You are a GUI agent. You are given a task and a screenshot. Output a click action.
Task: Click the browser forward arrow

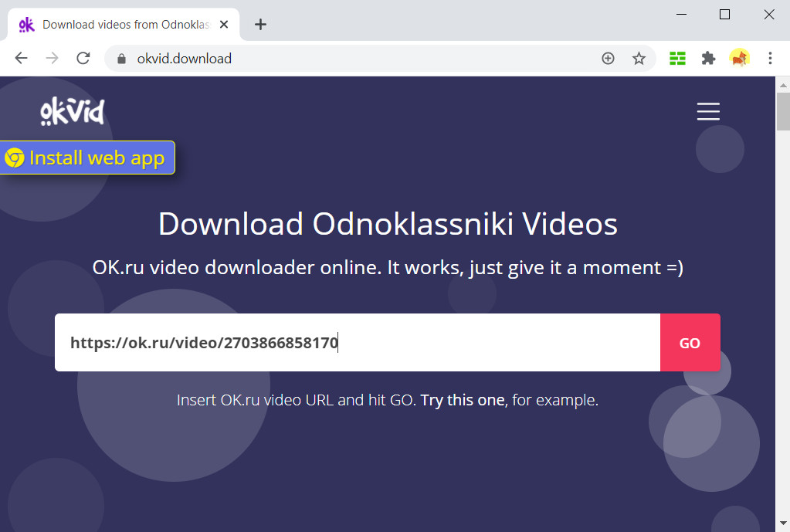click(52, 59)
